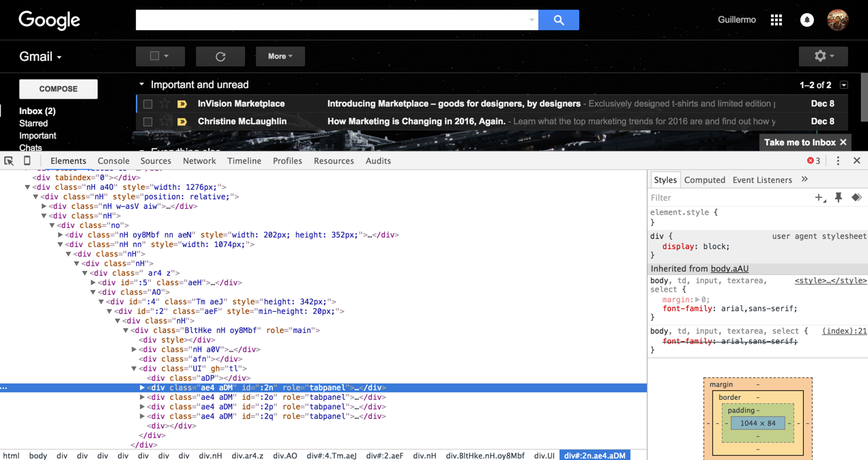Open the Event Listeners tab
This screenshot has height=460, width=868.
tap(762, 180)
